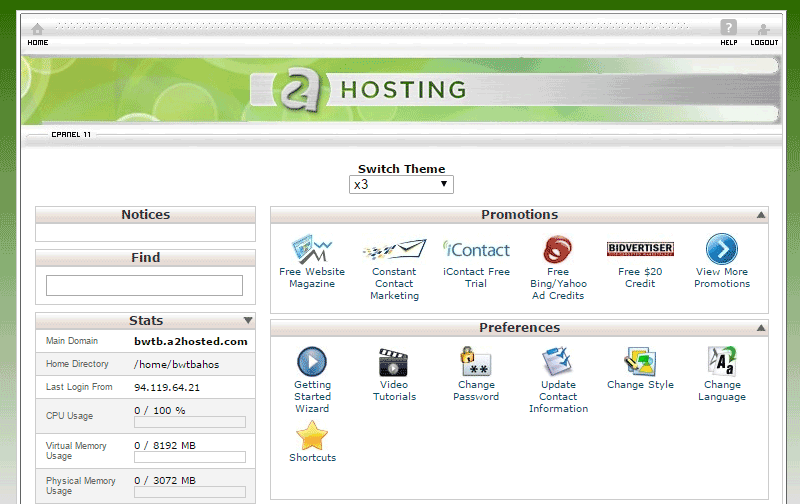Screen dimensions: 800x504
Task: Click the Logout person icon
Action: [763, 29]
